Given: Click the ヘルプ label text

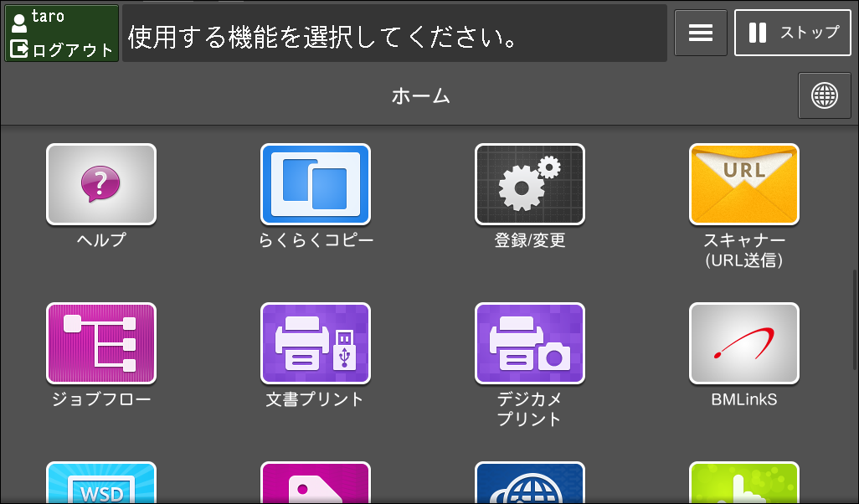Looking at the screenshot, I should pos(101,240).
